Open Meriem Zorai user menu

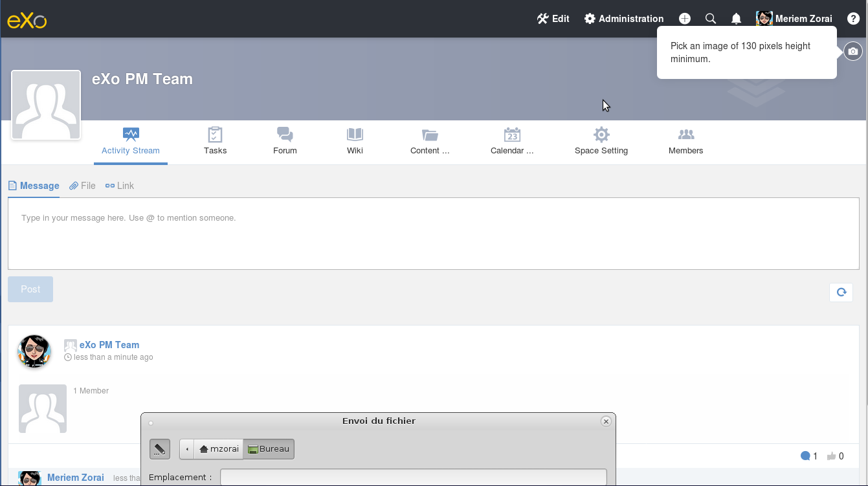794,19
